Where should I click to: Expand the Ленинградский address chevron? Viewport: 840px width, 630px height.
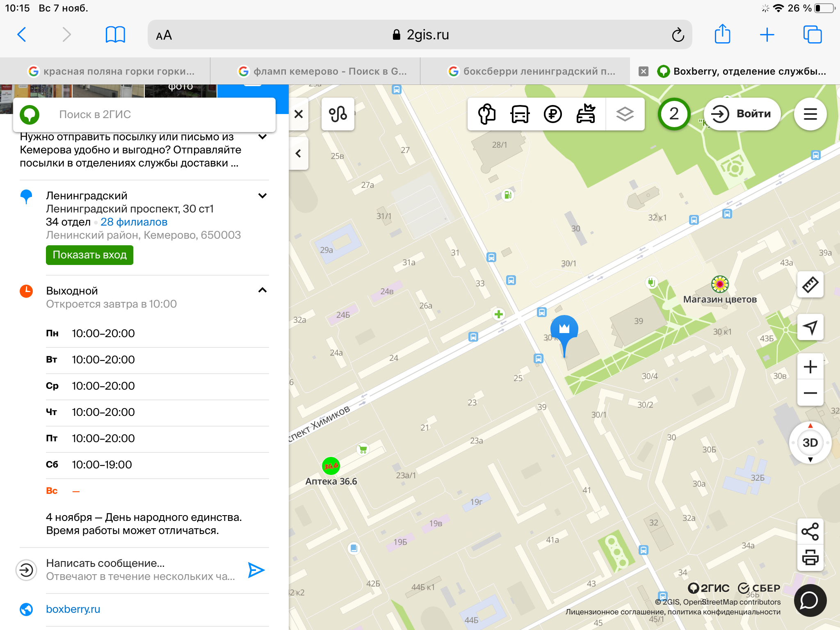[x=262, y=196]
